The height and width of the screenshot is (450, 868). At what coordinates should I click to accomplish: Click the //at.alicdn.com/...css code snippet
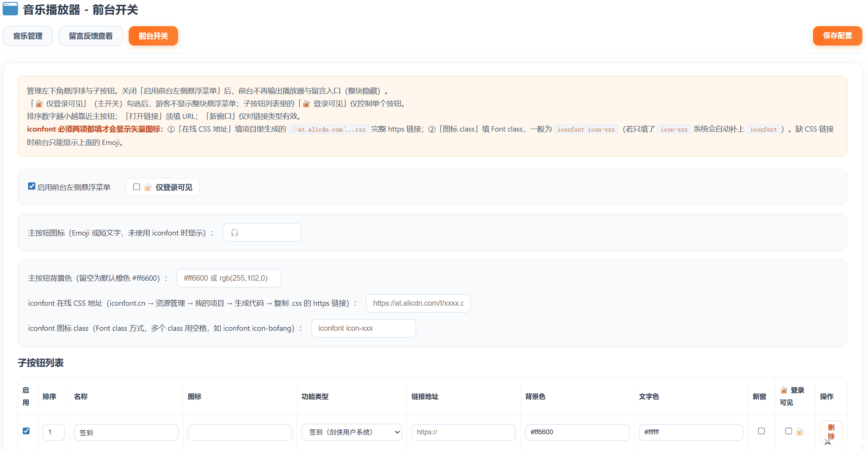pyautogui.click(x=328, y=129)
